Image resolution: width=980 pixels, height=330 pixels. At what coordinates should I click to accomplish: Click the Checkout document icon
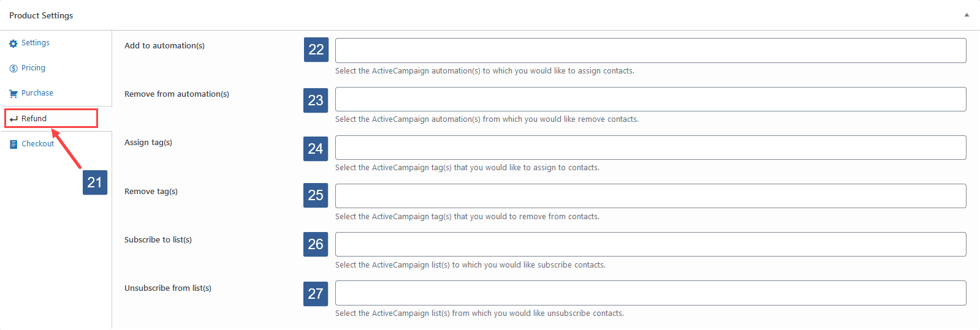click(13, 144)
